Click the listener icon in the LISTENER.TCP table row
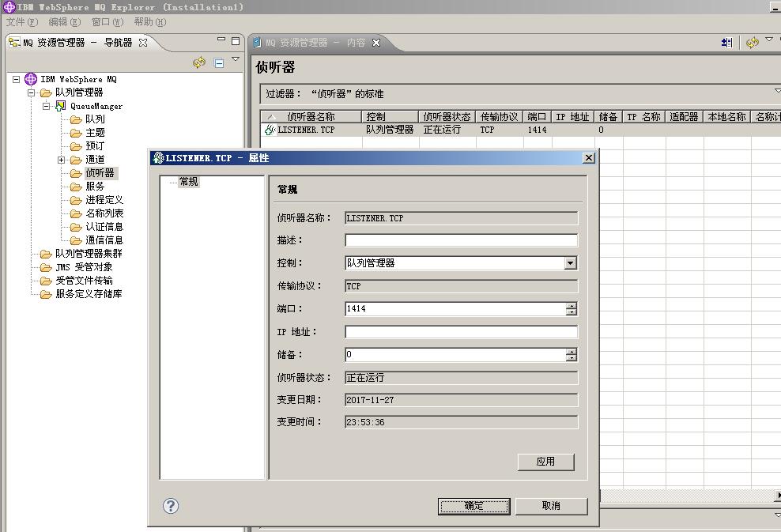The width and height of the screenshot is (781, 532). tap(270, 130)
